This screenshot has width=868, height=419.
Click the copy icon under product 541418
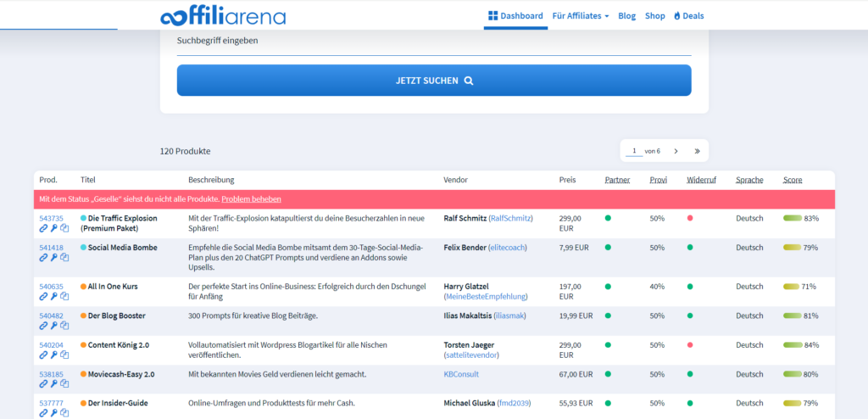[64, 257]
